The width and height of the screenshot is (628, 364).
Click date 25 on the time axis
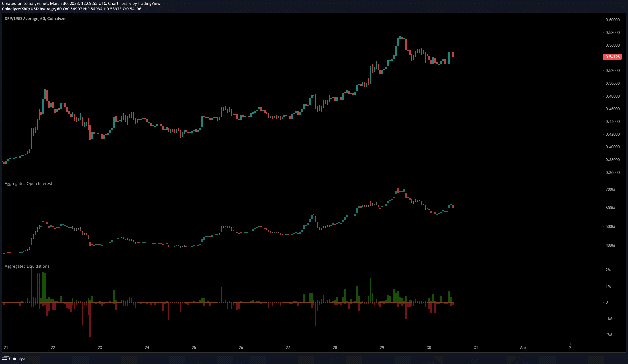(x=194, y=348)
